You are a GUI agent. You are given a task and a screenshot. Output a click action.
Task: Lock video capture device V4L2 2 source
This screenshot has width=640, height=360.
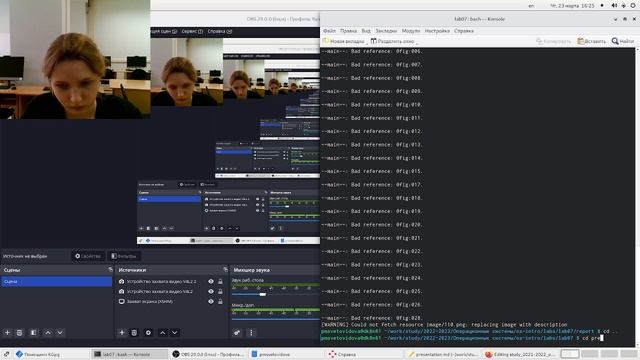pos(220,282)
